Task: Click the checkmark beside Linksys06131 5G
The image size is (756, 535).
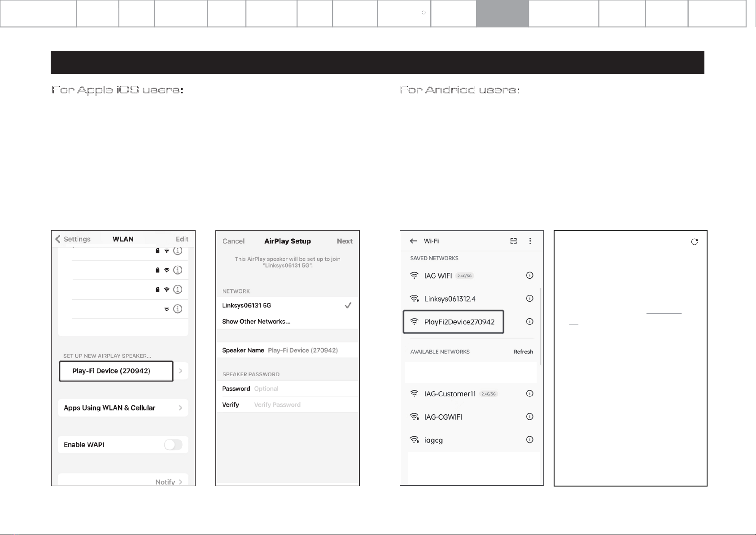Action: [348, 305]
